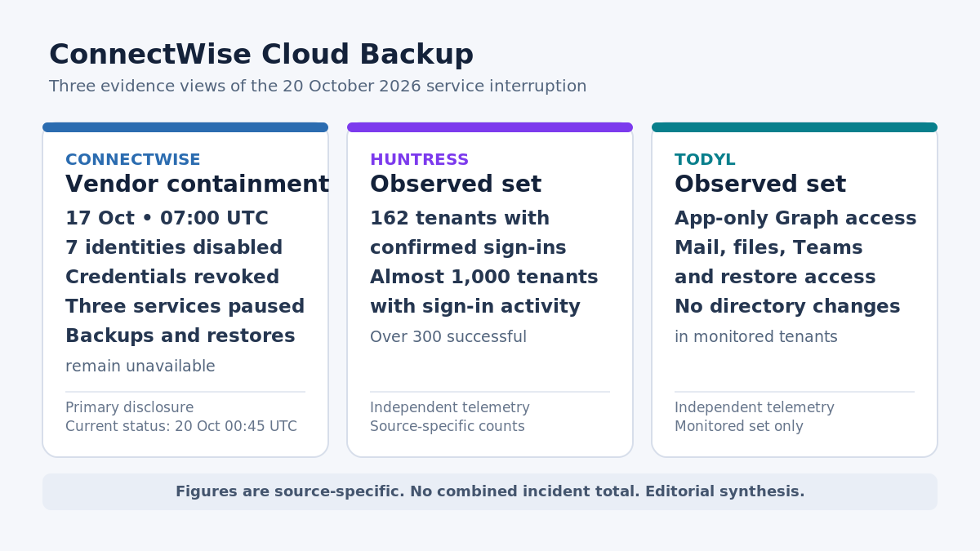Select the subtitle about the 20 October 2026 interruption

(x=318, y=87)
